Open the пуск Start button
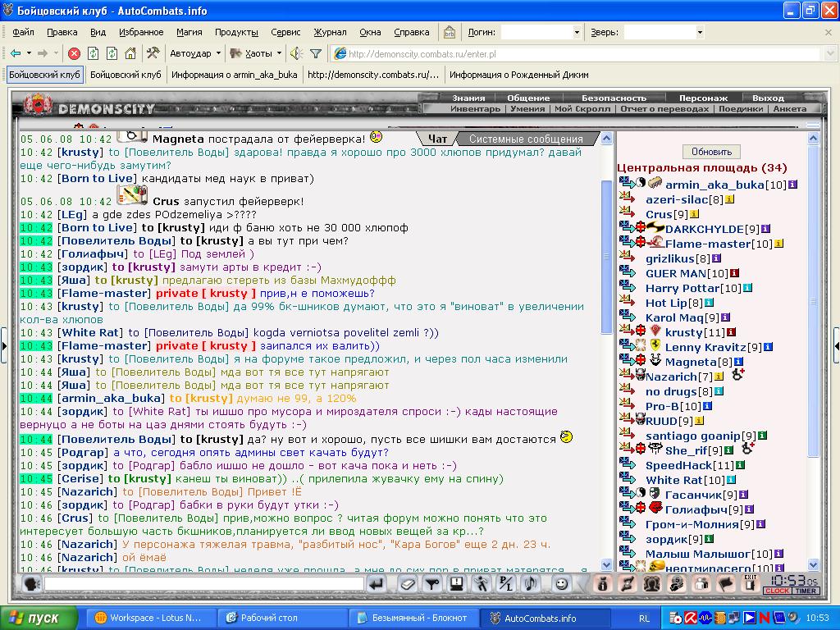Image resolution: width=840 pixels, height=630 pixels. 38,618
